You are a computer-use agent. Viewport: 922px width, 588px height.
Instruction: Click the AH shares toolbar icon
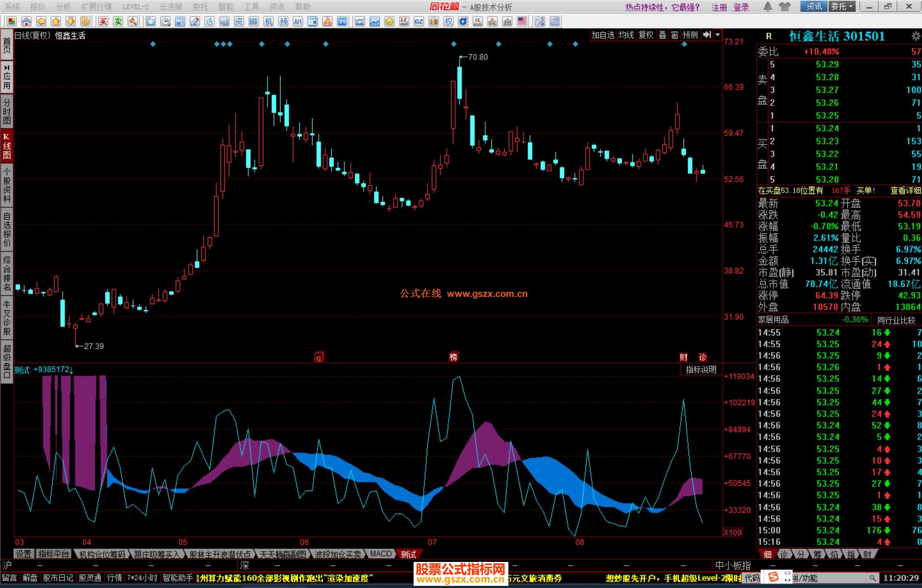298,21
